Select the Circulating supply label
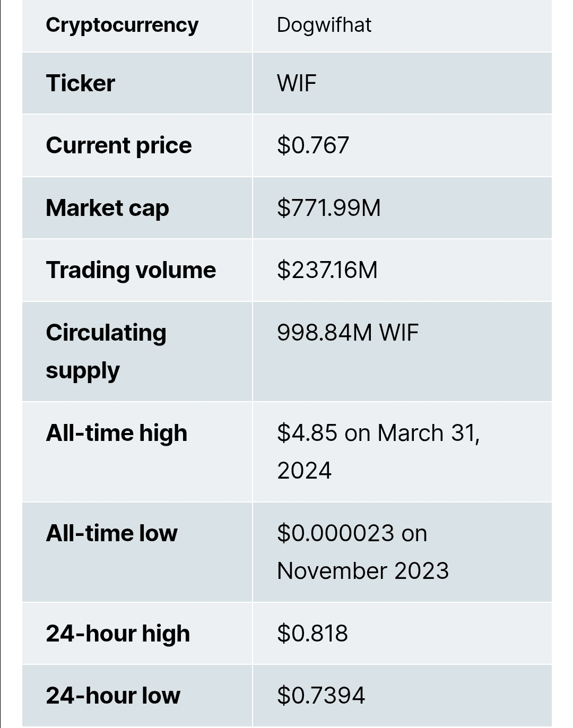Screen dimensions: 573x728 [106, 351]
